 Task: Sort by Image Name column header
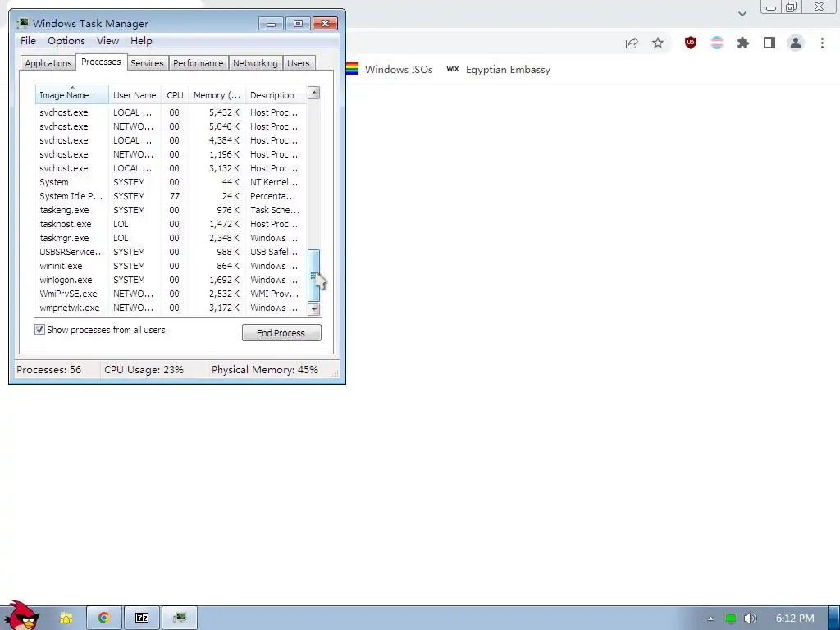click(x=72, y=95)
